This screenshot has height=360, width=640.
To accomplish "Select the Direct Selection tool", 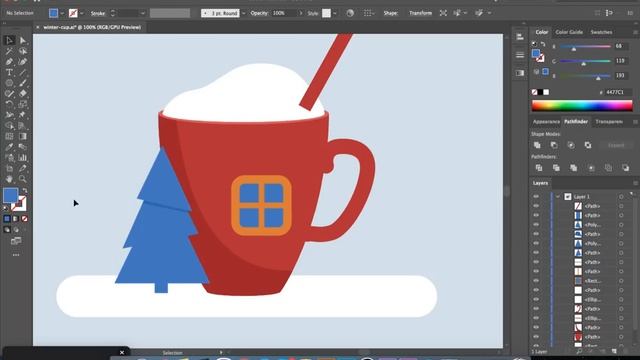I will tap(23, 40).
